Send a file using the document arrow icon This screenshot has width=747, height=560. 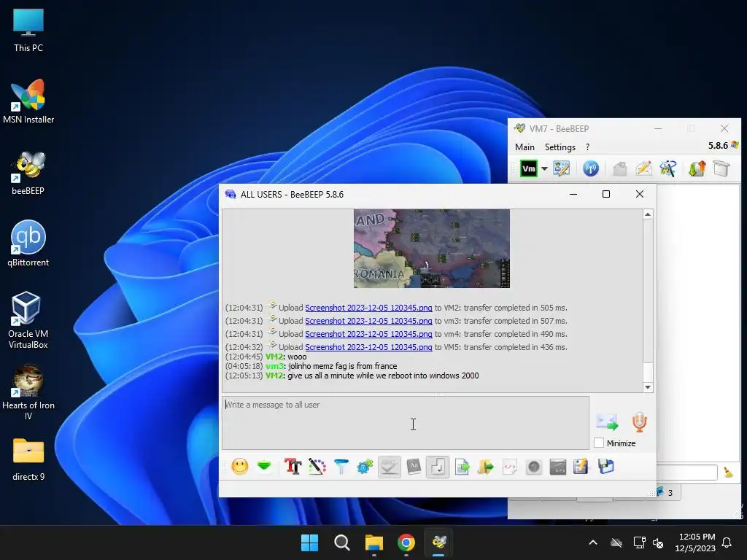[x=462, y=467]
